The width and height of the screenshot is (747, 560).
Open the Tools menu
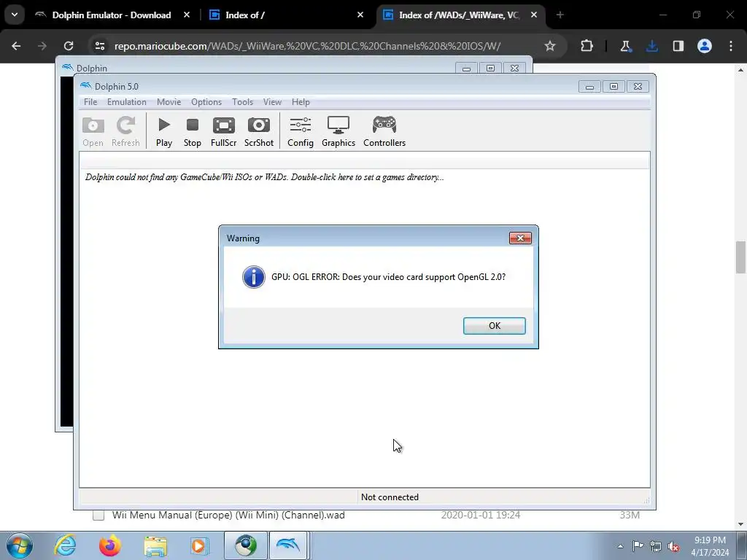[x=242, y=102]
